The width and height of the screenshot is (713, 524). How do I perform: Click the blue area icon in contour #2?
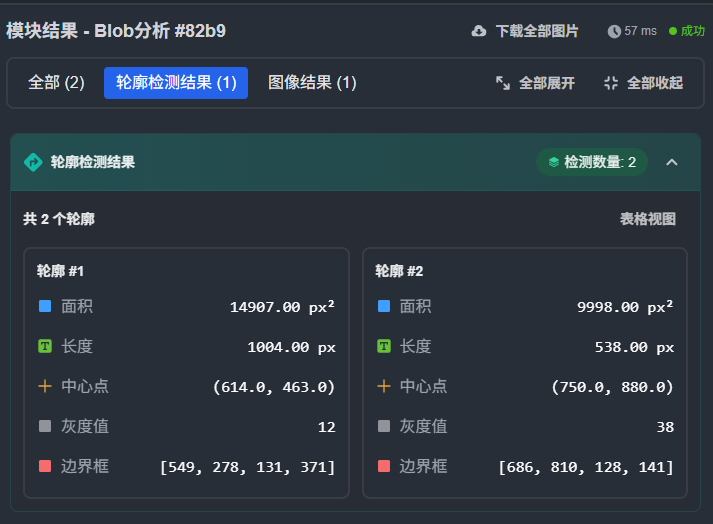384,306
